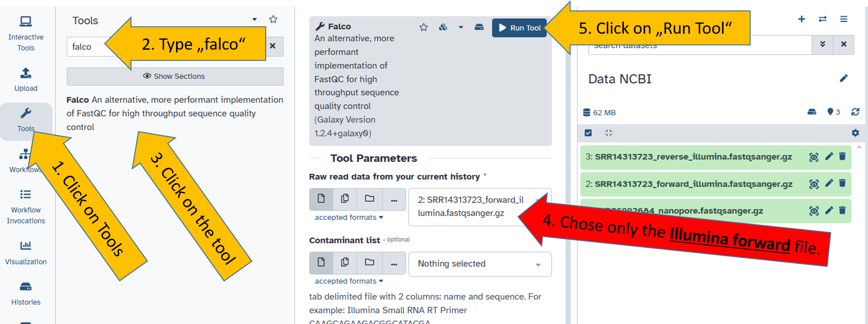Select multiple datasets mode for Raw read data
The width and height of the screenshot is (868, 324).
[345, 199]
